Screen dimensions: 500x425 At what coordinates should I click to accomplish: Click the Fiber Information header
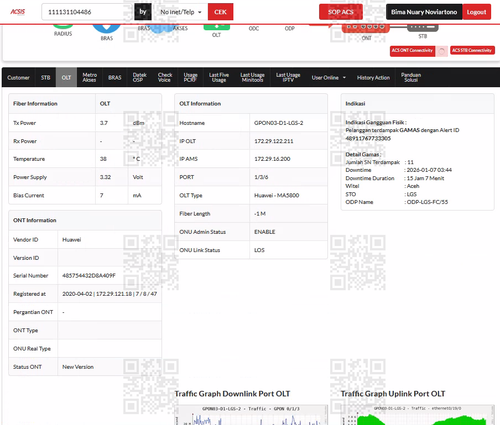point(35,104)
